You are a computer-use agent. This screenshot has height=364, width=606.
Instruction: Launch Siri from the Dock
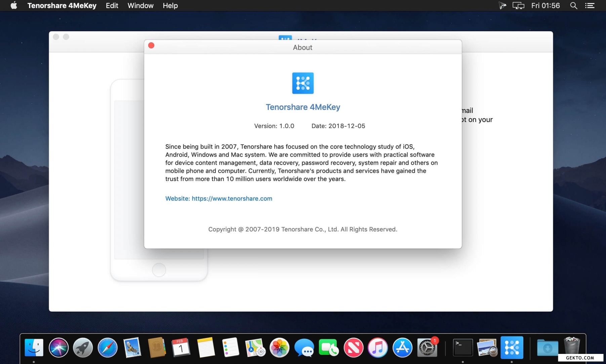click(58, 347)
